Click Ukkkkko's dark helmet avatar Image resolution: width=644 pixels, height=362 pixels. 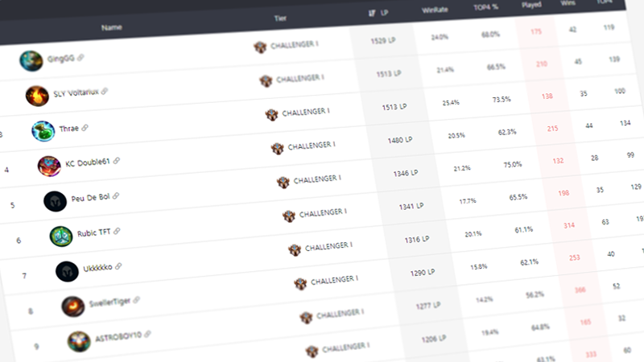coord(67,271)
